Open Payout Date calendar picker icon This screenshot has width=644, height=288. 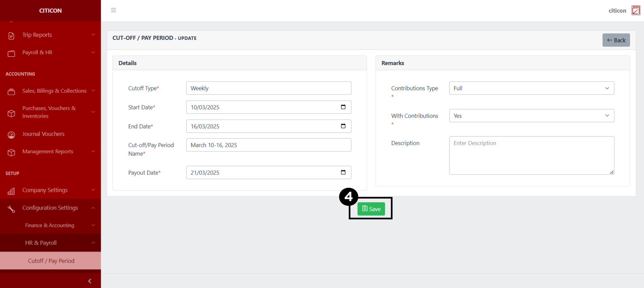(x=343, y=172)
